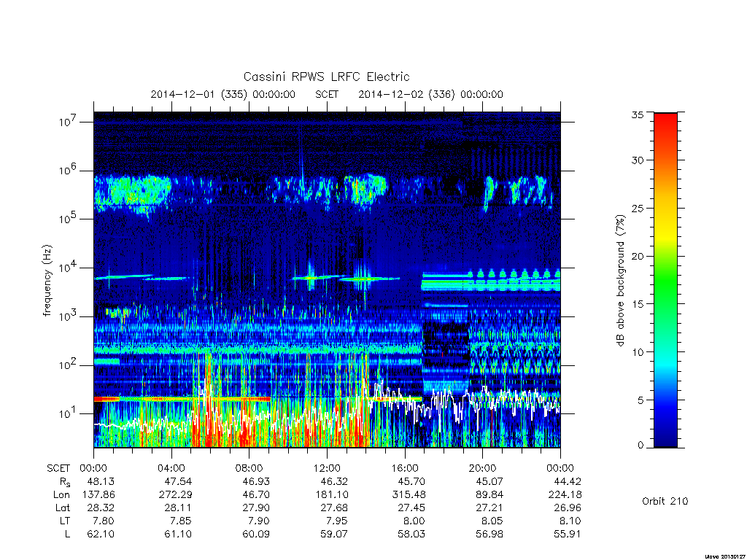Click the Lon value '272.29'

click(x=175, y=494)
